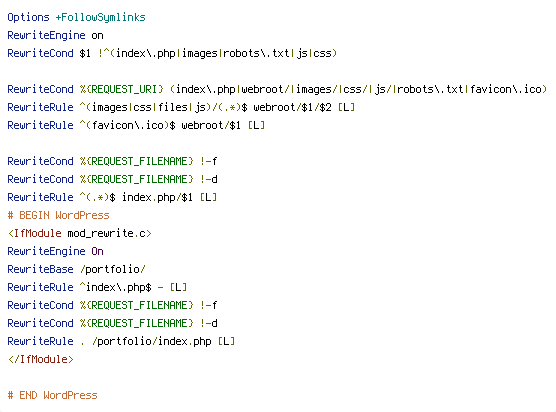Click the Options +FollowSymlinks line
The height and width of the screenshot is (412, 556).
pyautogui.click(x=76, y=17)
